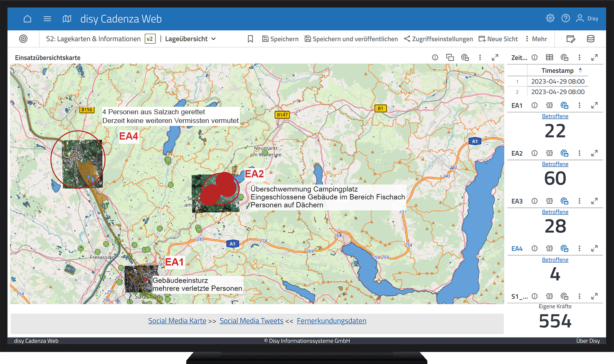Show info for the Einsatzübersichtskarte map view
This screenshot has height=364, width=614.
coord(435,58)
